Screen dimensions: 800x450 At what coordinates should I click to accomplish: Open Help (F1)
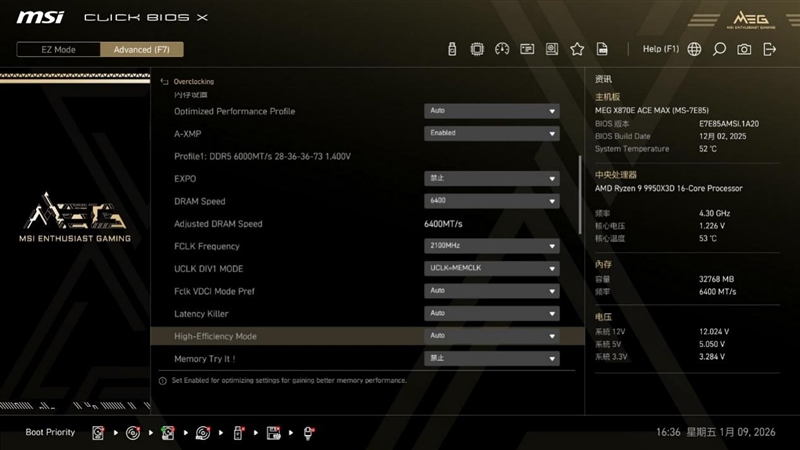(x=661, y=49)
